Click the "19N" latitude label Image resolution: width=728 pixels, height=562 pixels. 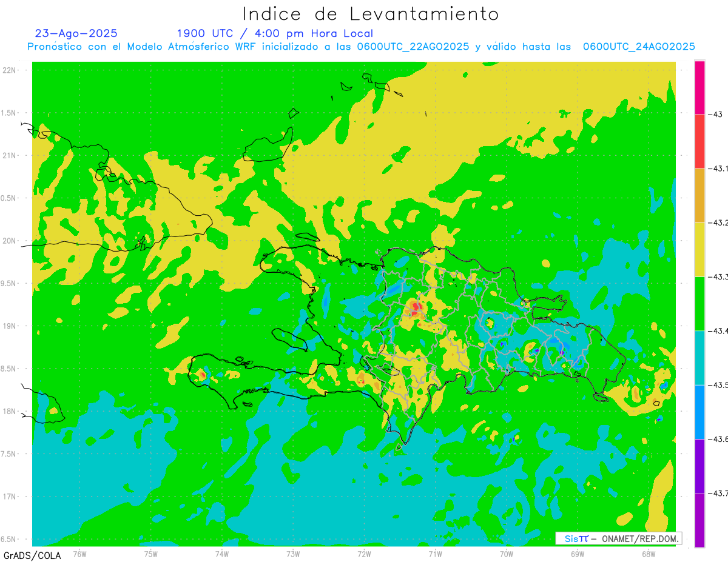(10, 326)
